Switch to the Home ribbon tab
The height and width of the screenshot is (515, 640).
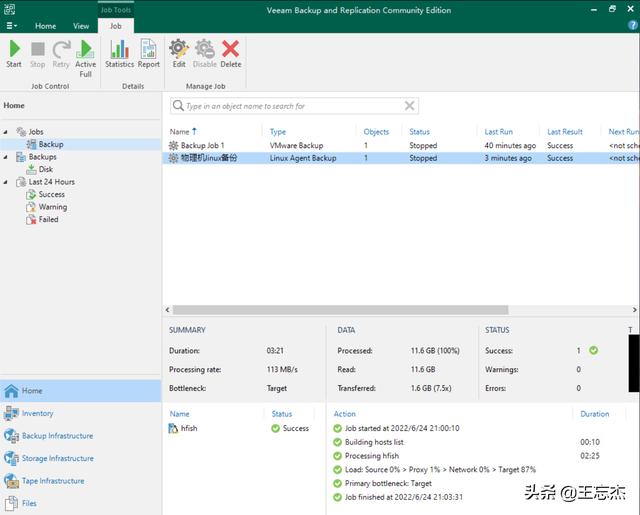click(45, 26)
